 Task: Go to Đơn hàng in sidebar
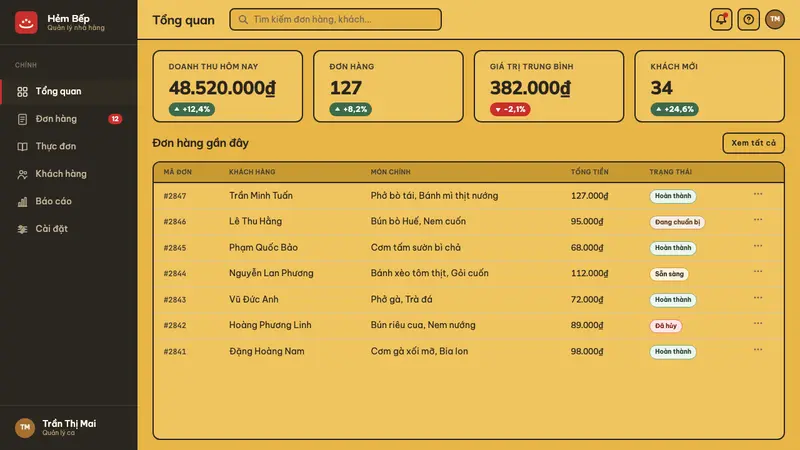tap(69, 119)
